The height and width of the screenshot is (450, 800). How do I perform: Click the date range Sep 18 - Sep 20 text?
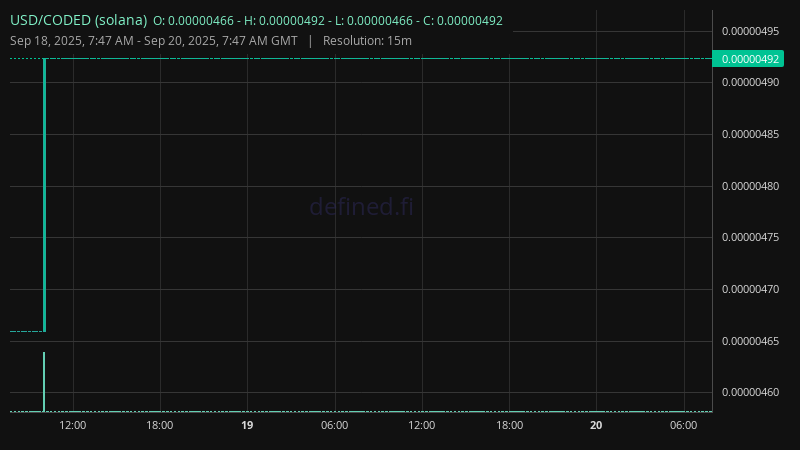154,41
